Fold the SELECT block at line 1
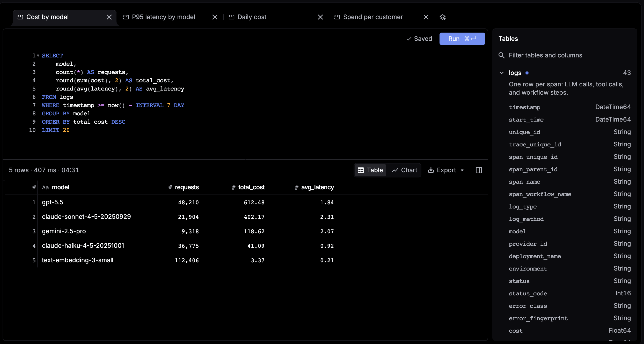Image resolution: width=644 pixels, height=344 pixels. pyautogui.click(x=38, y=56)
